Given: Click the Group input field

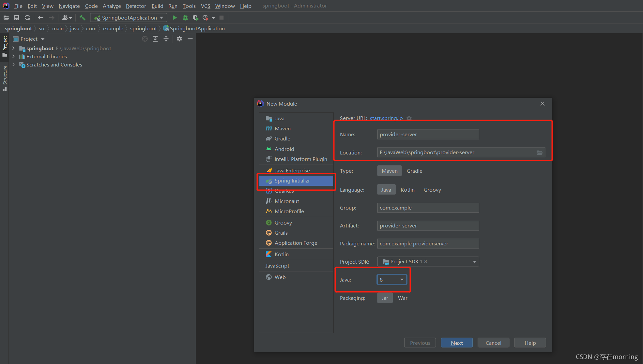Looking at the screenshot, I should [428, 208].
